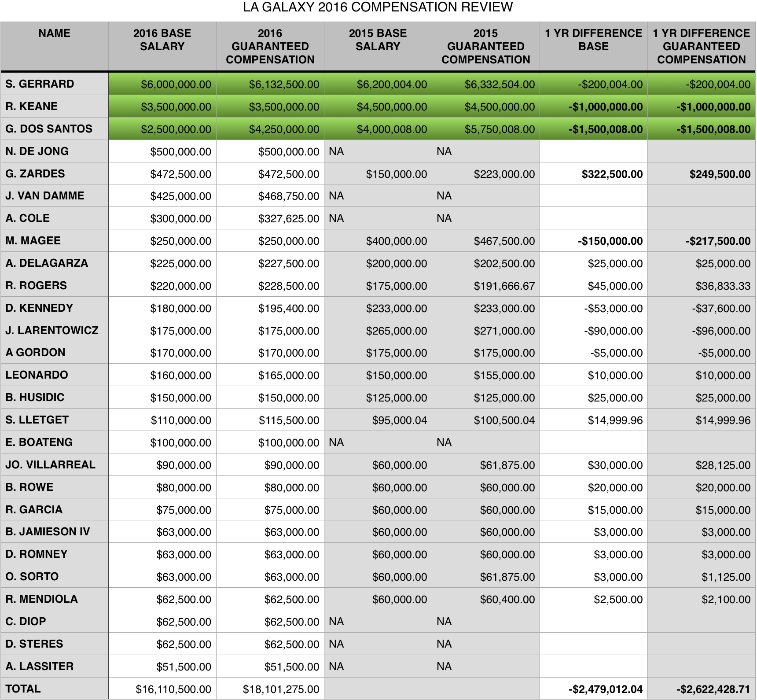The height and width of the screenshot is (700, 757).
Task: Click the B. ROWE name cell
Action: coord(54,487)
